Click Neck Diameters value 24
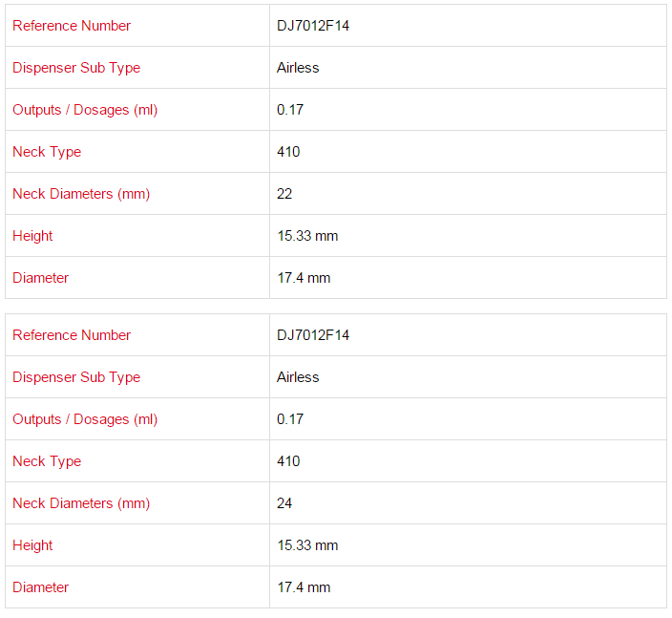Screen dimensions: 672x618 [284, 503]
